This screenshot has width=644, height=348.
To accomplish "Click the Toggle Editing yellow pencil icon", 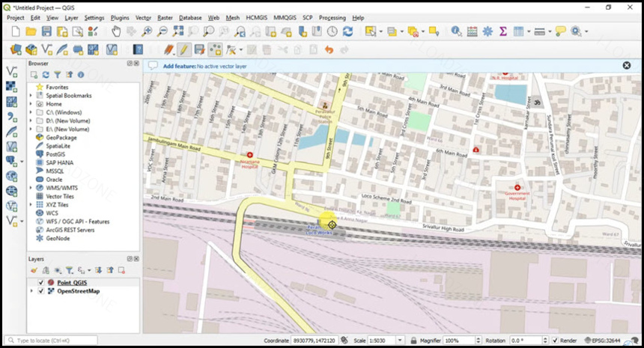I will click(184, 50).
